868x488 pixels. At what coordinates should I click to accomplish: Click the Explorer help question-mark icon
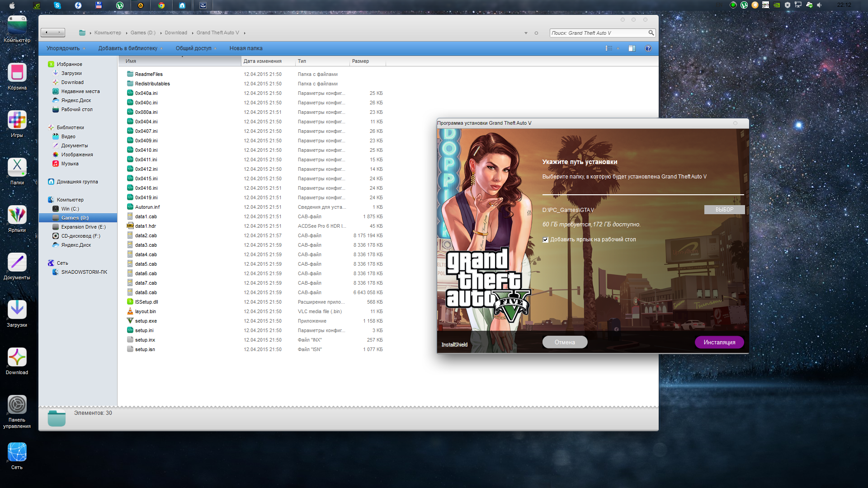(648, 48)
